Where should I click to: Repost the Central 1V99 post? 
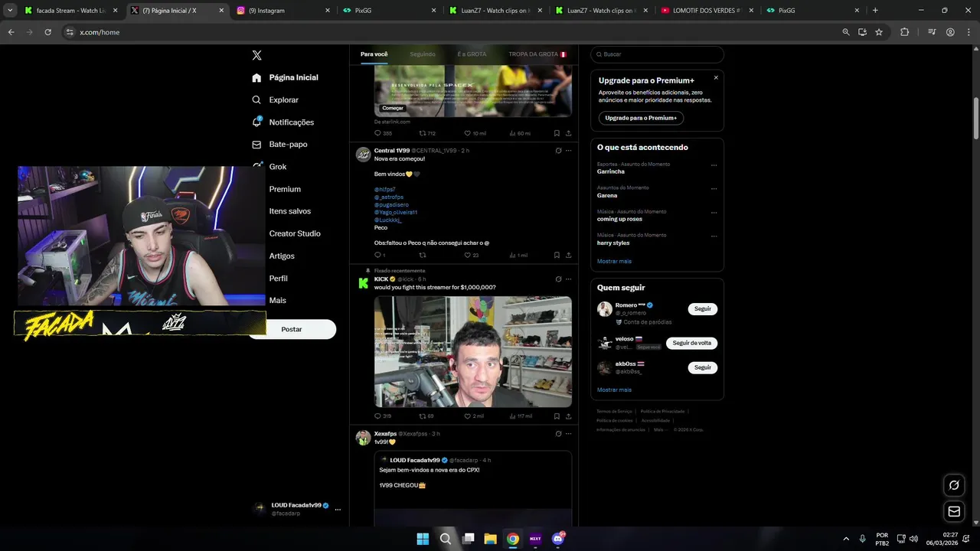point(422,255)
